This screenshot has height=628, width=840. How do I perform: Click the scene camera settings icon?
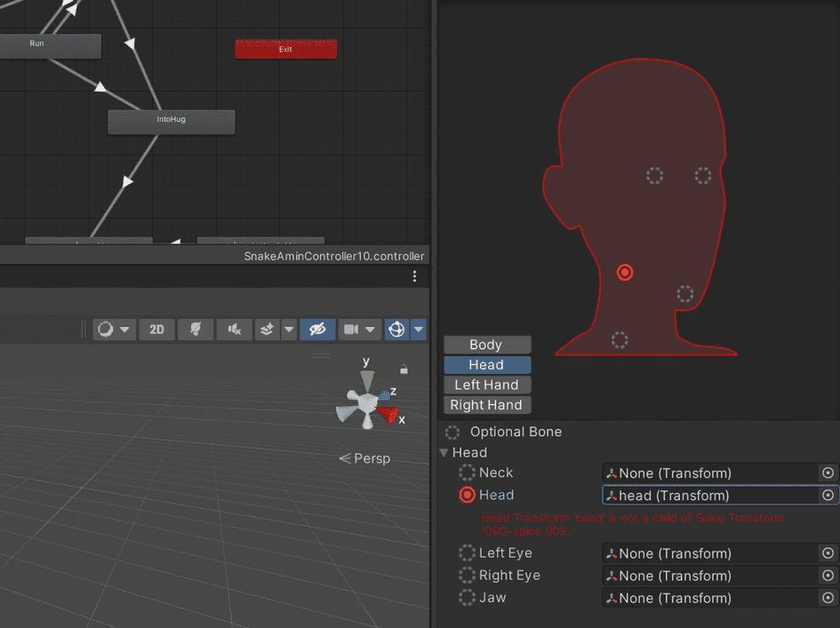click(351, 330)
